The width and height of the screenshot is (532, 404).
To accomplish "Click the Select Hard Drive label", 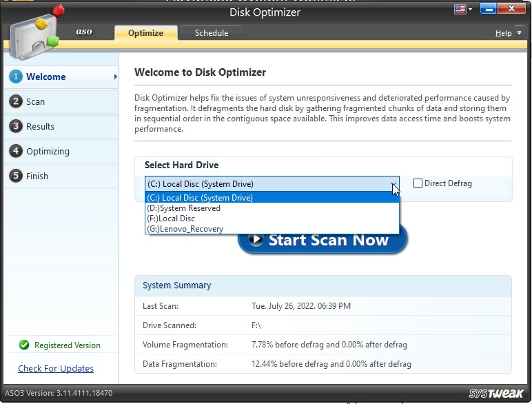I will (x=181, y=165).
